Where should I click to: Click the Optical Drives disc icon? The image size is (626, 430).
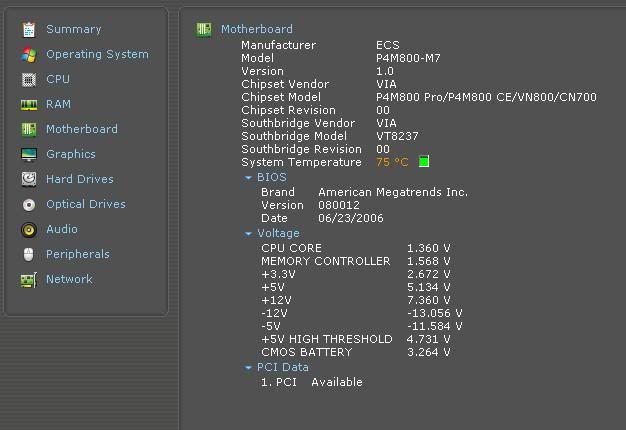tap(29, 204)
